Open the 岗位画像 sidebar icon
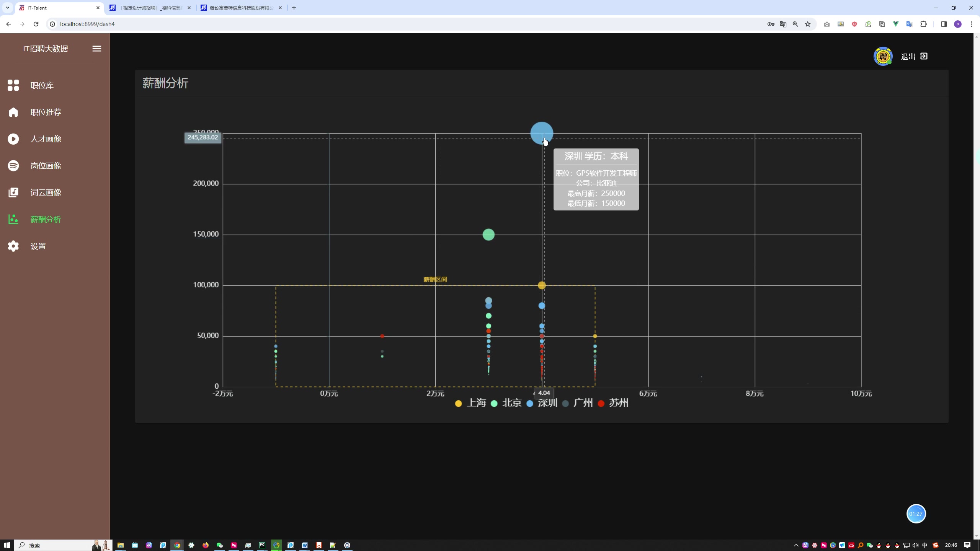Viewport: 980px width, 551px height. tap(13, 166)
